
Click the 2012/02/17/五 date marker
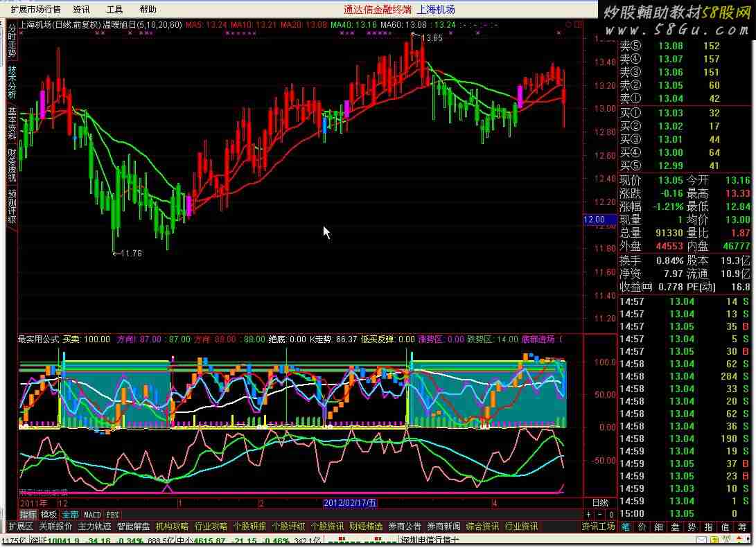pyautogui.click(x=350, y=503)
